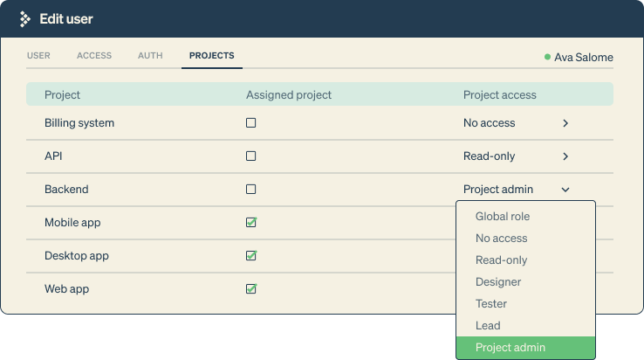
Task: Select the Tester role option
Action: [491, 304]
